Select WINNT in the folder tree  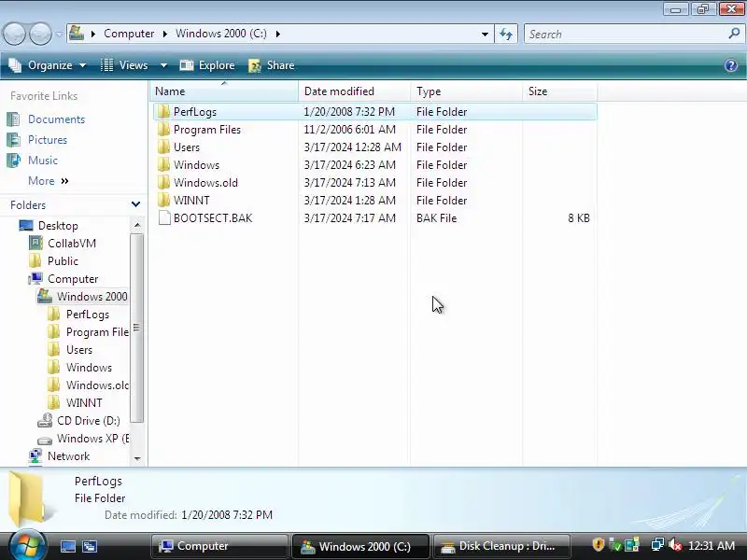[x=84, y=403]
